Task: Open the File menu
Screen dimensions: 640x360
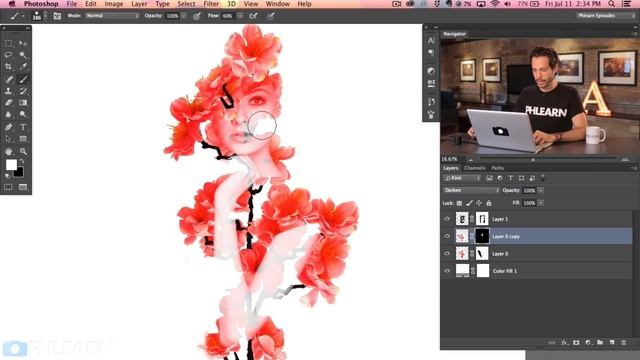Action: tap(71, 4)
